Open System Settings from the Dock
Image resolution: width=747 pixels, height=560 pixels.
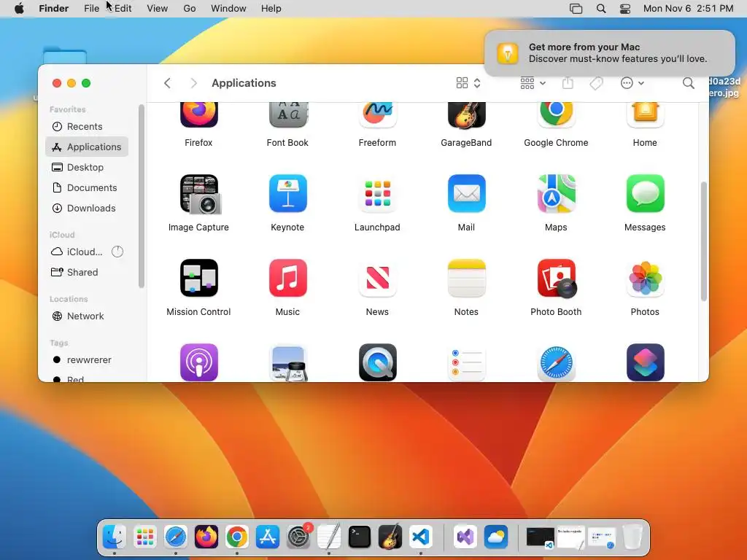coord(298,537)
